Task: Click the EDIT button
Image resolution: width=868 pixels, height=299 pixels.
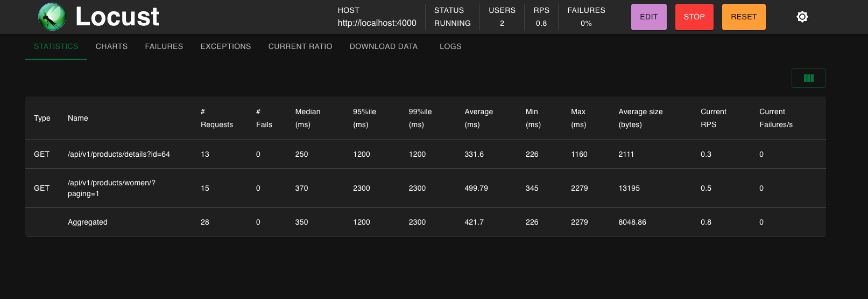Action: click(x=648, y=17)
